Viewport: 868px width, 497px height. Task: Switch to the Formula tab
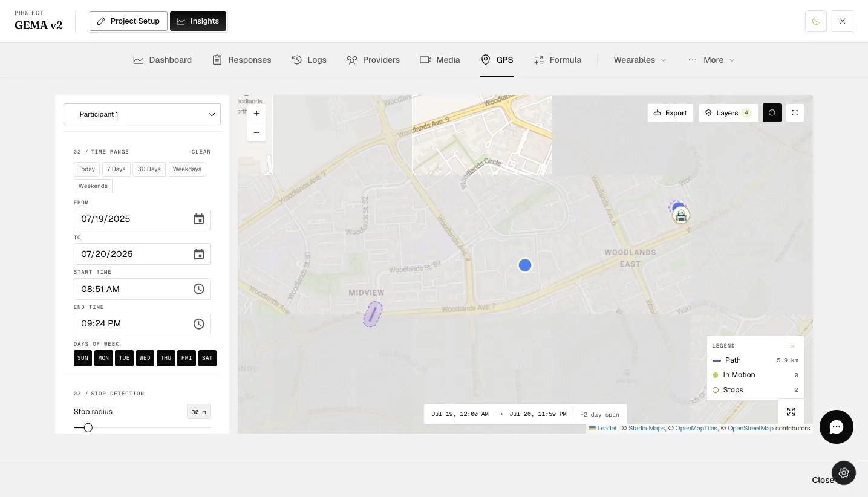coord(557,60)
